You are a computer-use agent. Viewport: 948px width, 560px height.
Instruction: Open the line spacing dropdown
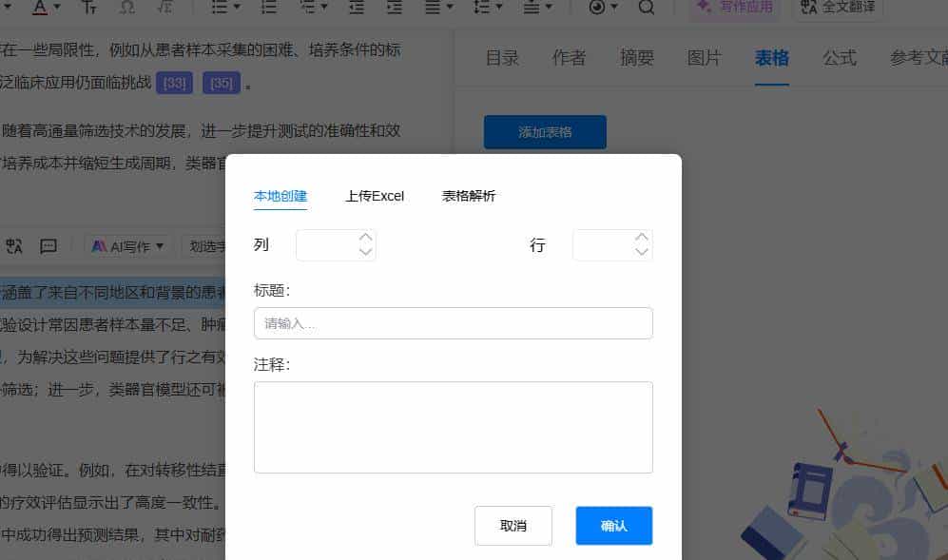pyautogui.click(x=488, y=8)
